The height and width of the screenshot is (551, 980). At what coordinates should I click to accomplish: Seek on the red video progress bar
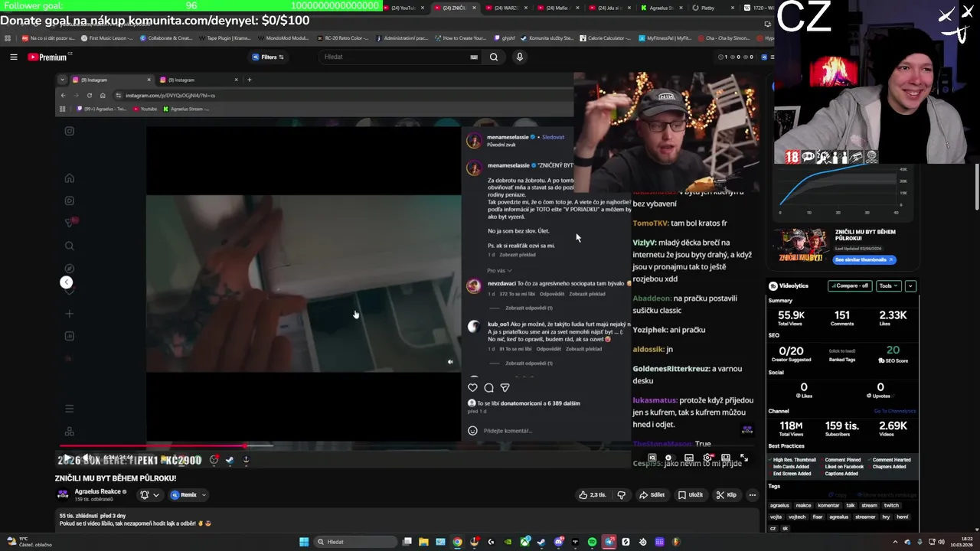[406, 445]
